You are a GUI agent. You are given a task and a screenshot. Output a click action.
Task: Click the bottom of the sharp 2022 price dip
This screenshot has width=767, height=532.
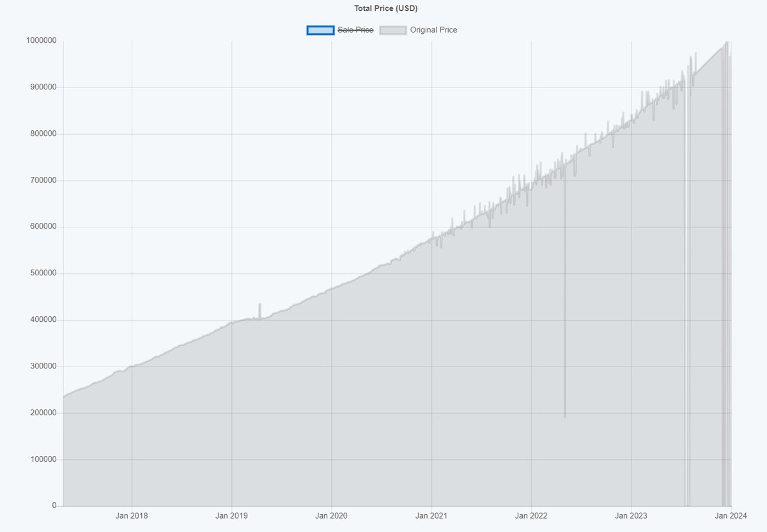pyautogui.click(x=564, y=416)
